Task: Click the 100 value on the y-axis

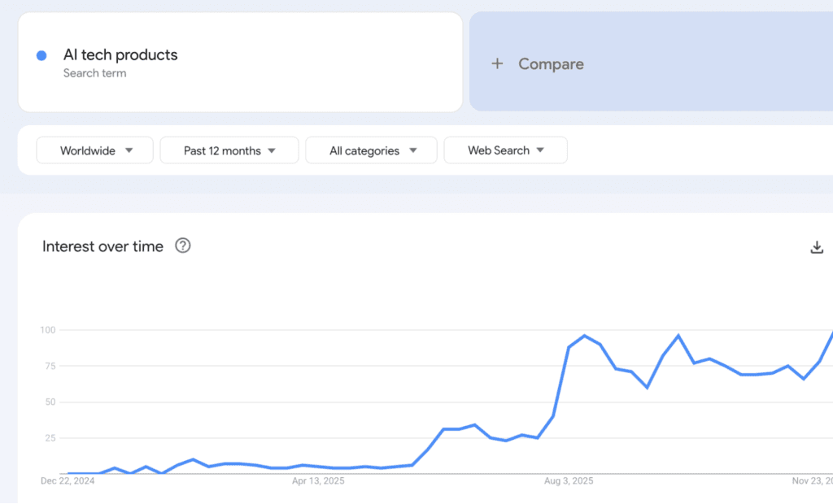Action: coord(48,330)
